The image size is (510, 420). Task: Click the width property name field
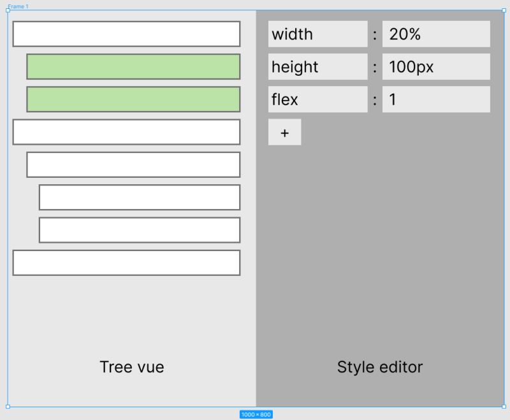click(317, 34)
